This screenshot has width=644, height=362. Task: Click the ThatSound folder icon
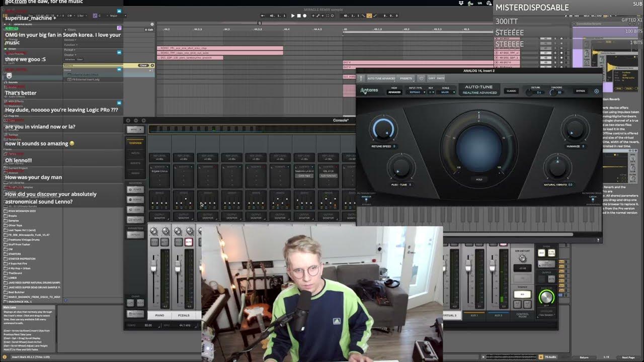pos(6,273)
